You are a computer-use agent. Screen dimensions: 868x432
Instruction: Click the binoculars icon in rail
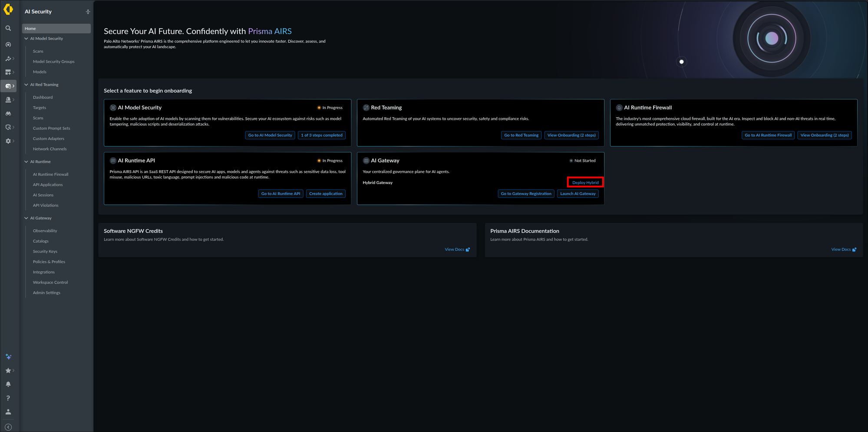click(8, 114)
